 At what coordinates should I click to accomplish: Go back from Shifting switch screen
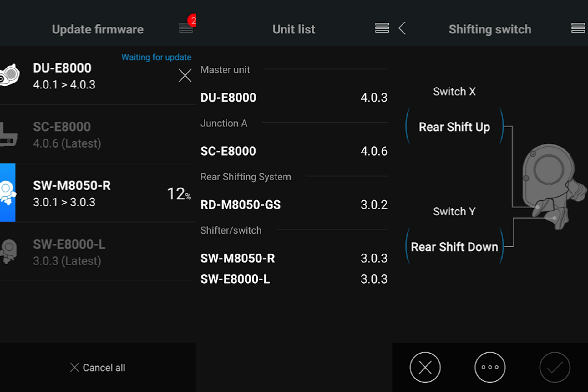[x=402, y=28]
